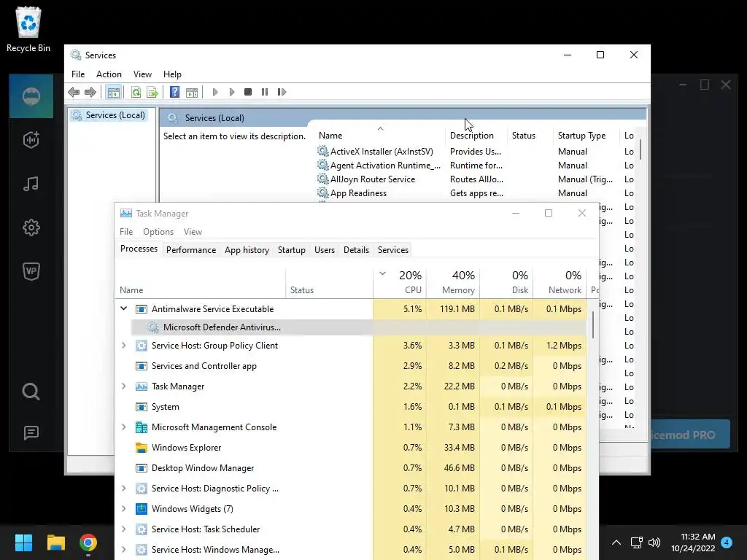Open Voicemod settings gear in sidebar

tap(31, 227)
